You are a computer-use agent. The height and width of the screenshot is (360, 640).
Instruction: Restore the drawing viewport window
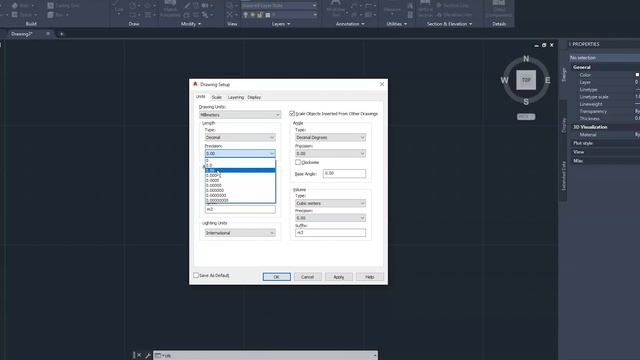click(x=544, y=45)
